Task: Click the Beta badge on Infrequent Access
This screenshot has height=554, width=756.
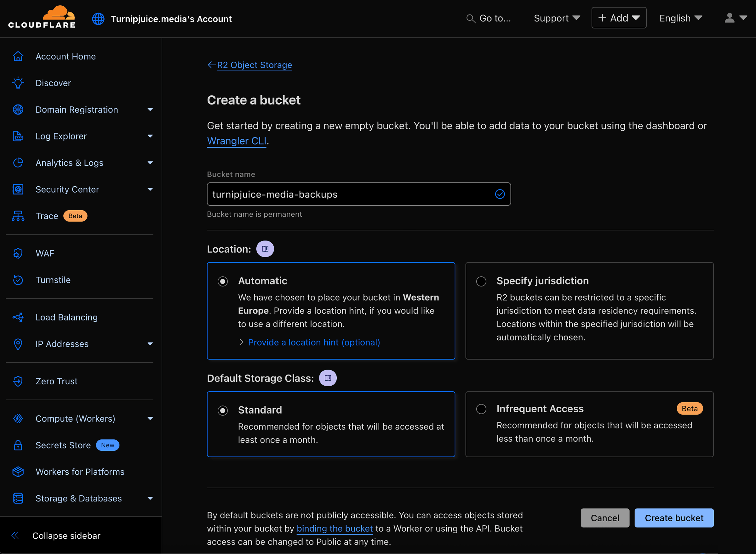Action: click(x=690, y=409)
